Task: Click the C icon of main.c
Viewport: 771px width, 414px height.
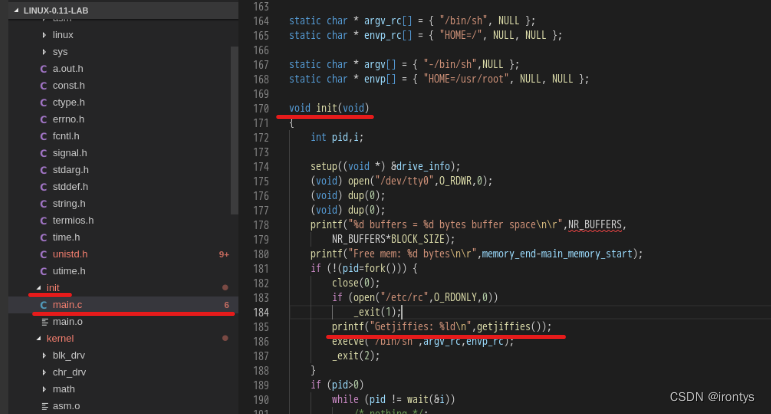Action: tap(44, 305)
